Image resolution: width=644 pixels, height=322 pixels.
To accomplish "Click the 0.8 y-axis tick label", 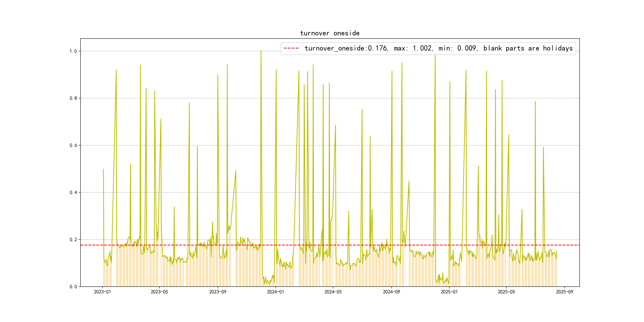I will pyautogui.click(x=73, y=98).
